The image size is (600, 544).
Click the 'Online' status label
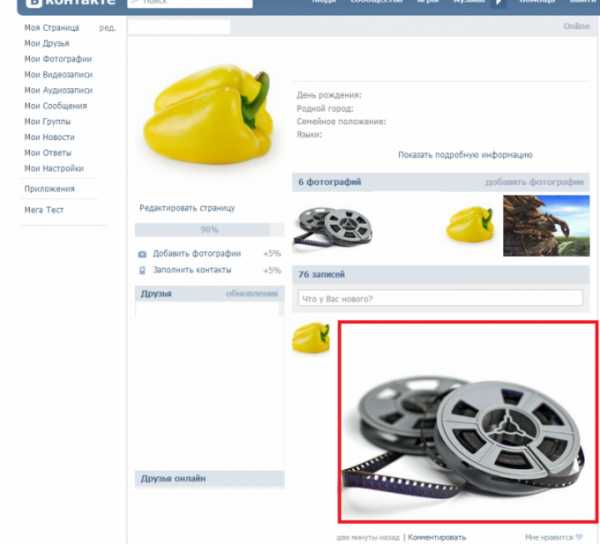click(576, 26)
